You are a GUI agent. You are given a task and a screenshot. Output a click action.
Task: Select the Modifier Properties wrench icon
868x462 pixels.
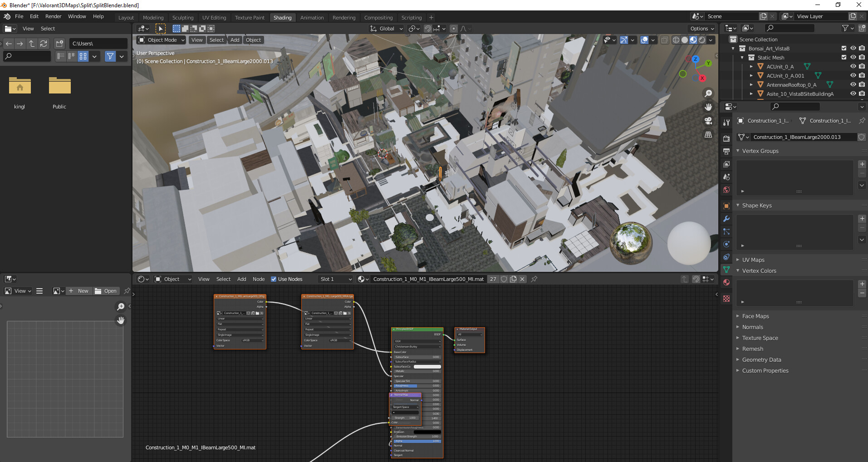coord(726,219)
